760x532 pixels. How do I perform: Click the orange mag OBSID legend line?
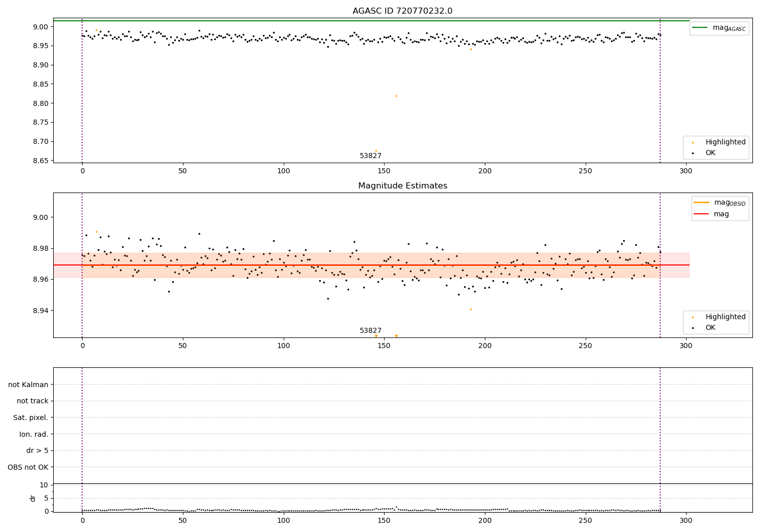(x=701, y=203)
